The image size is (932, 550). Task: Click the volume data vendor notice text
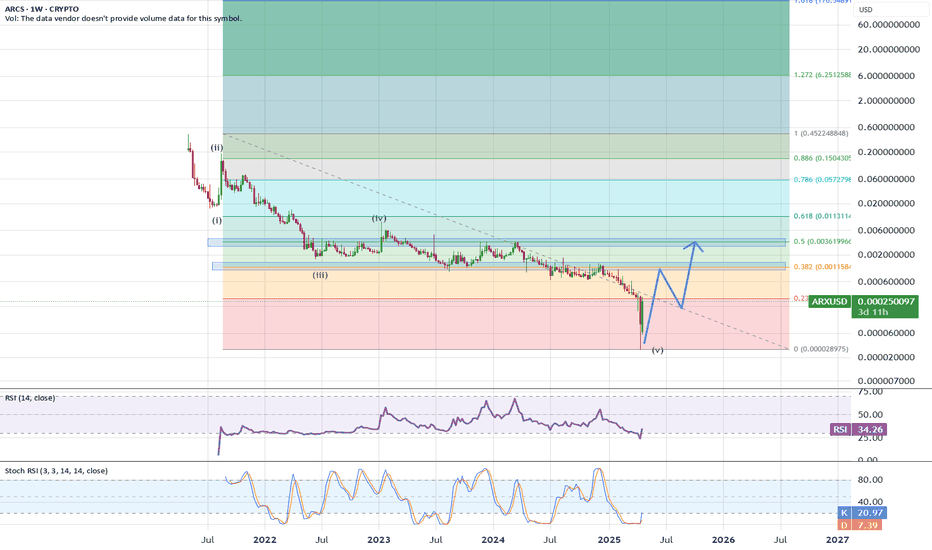pos(123,18)
